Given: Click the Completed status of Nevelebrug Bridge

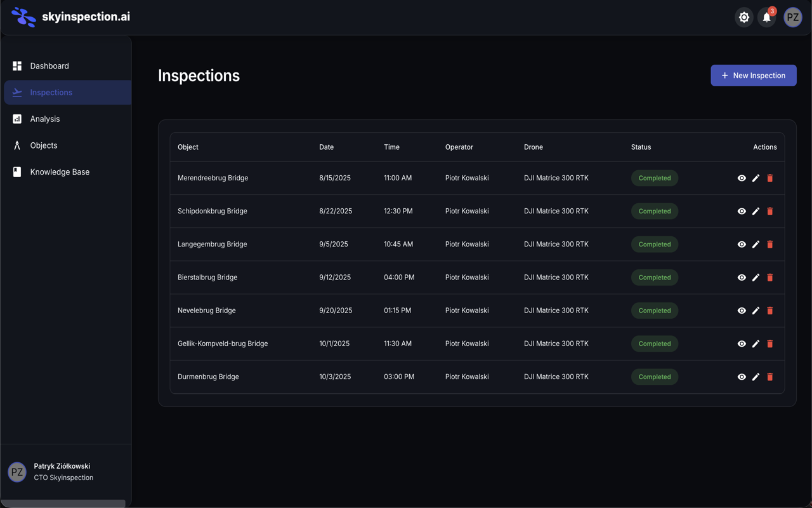Looking at the screenshot, I should (654, 311).
